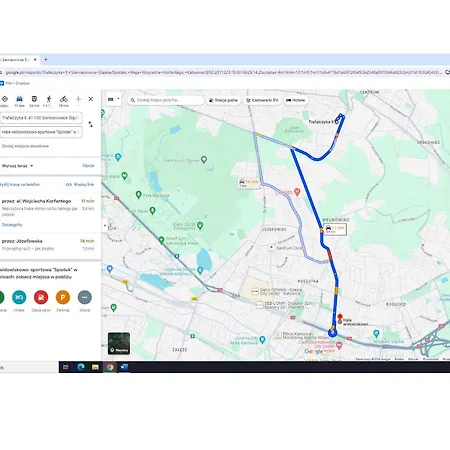Open Microsoft Edge from the taskbar
This screenshot has height=450, width=450.
point(81,367)
